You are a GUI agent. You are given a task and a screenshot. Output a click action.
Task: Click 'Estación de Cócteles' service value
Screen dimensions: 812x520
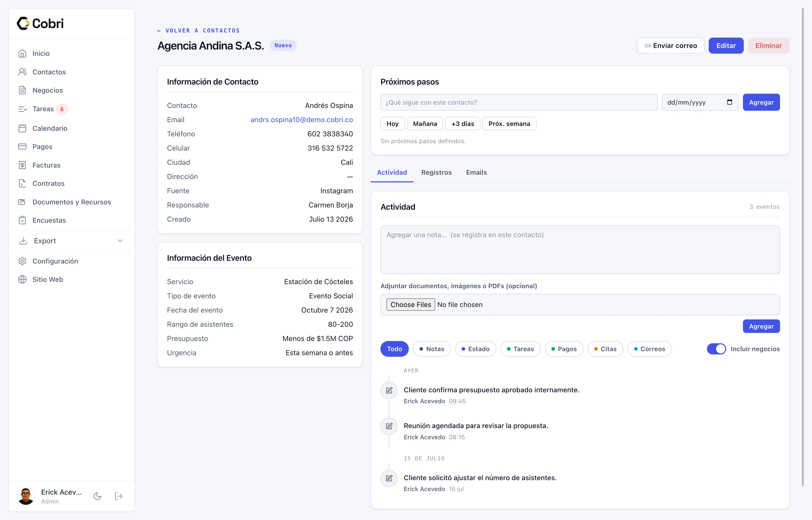(x=318, y=282)
